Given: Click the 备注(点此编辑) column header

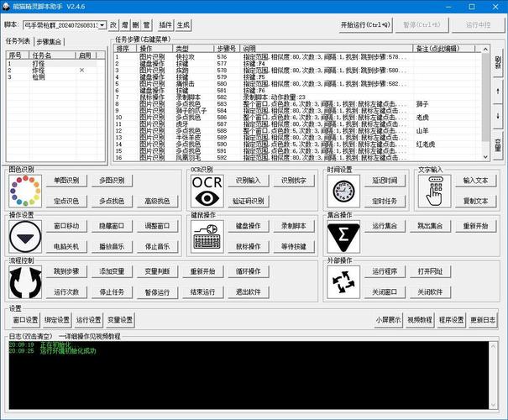Looking at the screenshot, I should (x=444, y=49).
